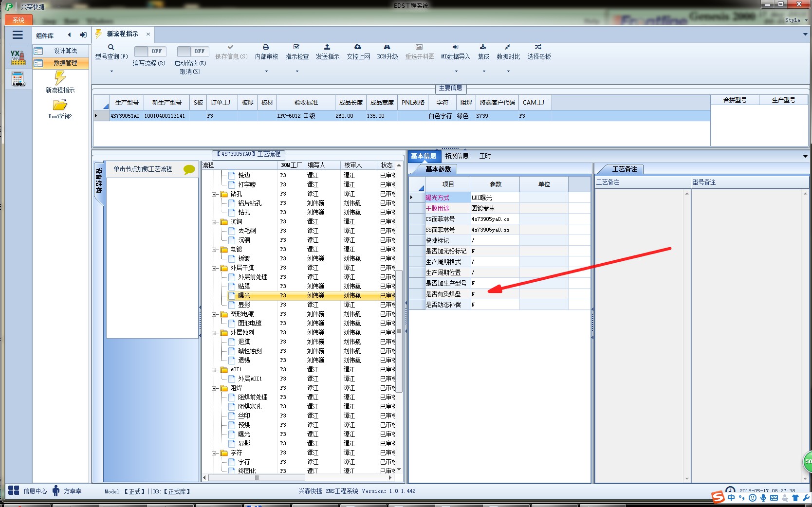Viewport: 812px width, 507px height.
Task: Click 基本参数 sub-tab header
Action: pyautogui.click(x=438, y=169)
